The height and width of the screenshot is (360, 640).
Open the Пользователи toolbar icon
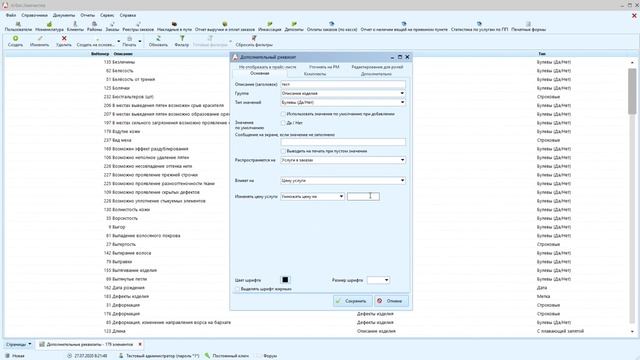tap(18, 27)
